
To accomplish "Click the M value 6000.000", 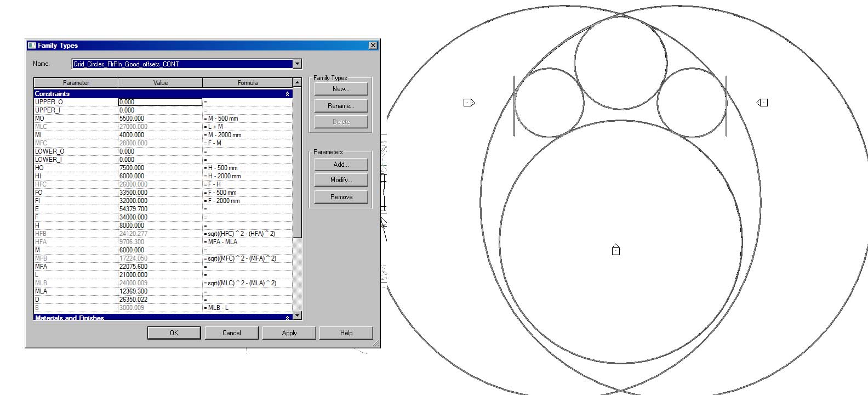I will (160, 250).
